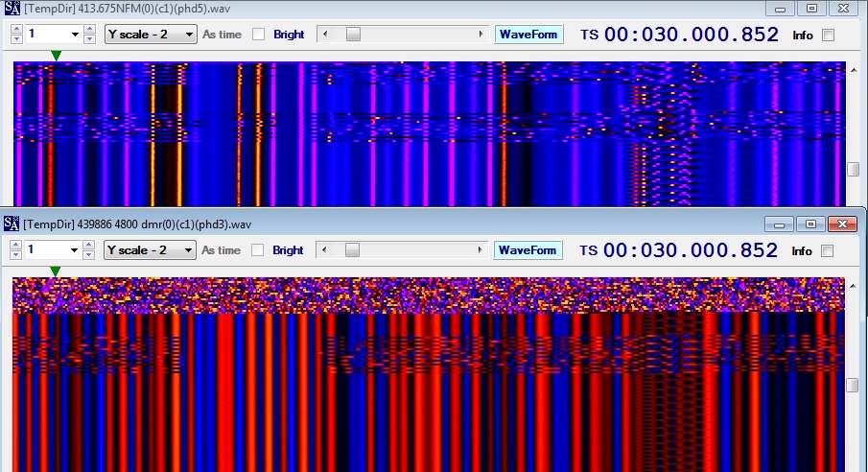Click vertical scrollbar thumb in 413.675NFM window

click(x=853, y=169)
